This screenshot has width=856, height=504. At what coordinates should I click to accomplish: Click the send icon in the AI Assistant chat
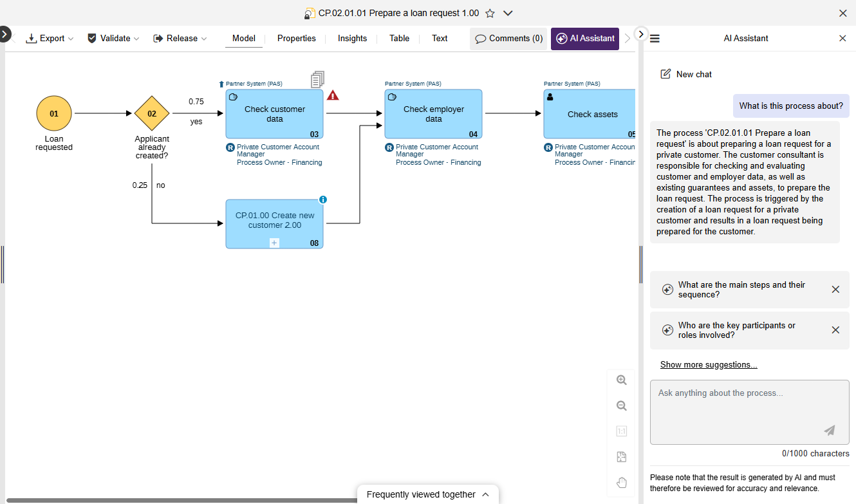829,431
